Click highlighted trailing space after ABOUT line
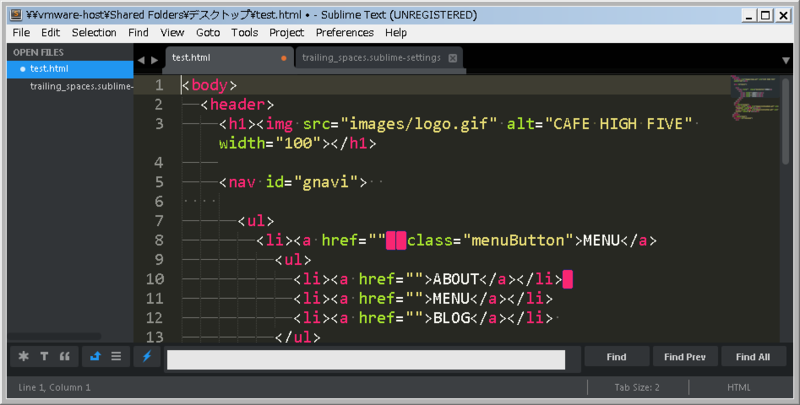Screen dimensions: 800x405 click(x=567, y=280)
